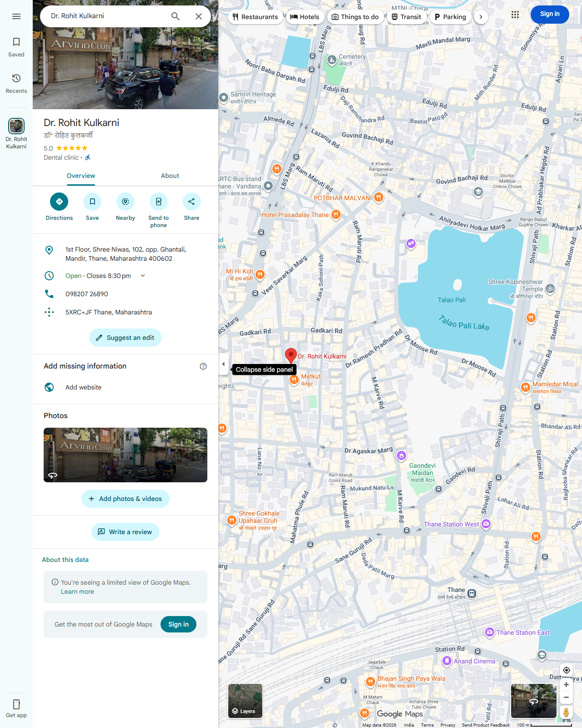Select the Hotels filter chip
This screenshot has height=728, width=582.
pyautogui.click(x=305, y=17)
